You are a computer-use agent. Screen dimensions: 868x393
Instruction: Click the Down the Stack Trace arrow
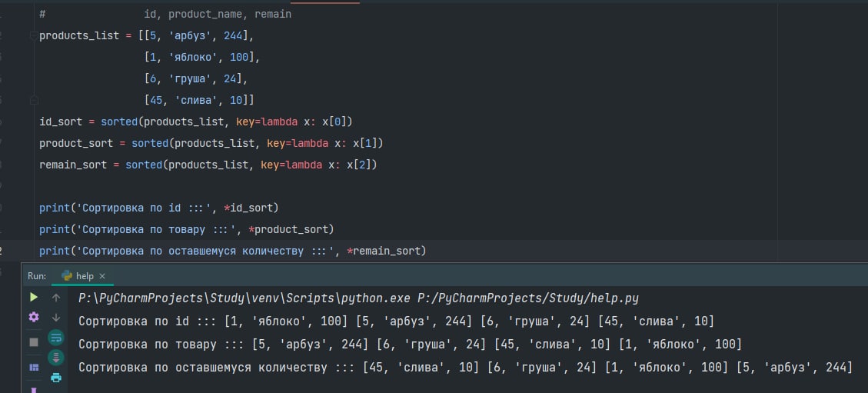coord(56,317)
